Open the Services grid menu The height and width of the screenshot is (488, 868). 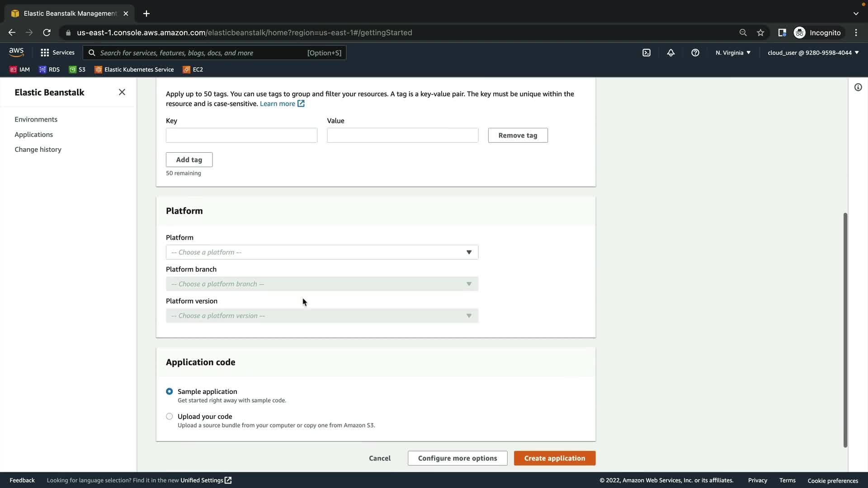(57, 53)
